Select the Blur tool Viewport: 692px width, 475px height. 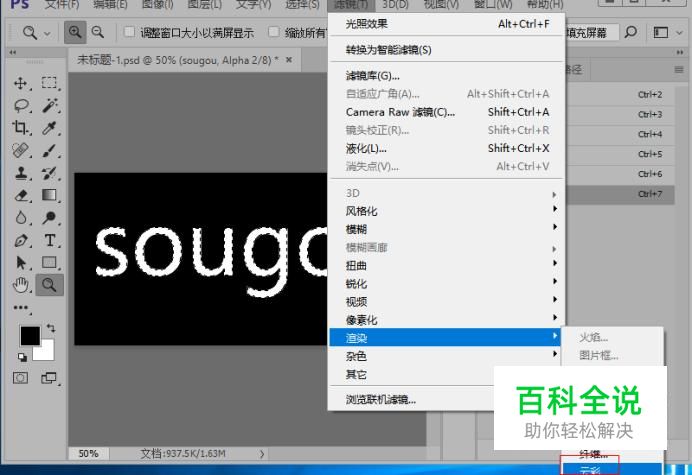point(20,218)
